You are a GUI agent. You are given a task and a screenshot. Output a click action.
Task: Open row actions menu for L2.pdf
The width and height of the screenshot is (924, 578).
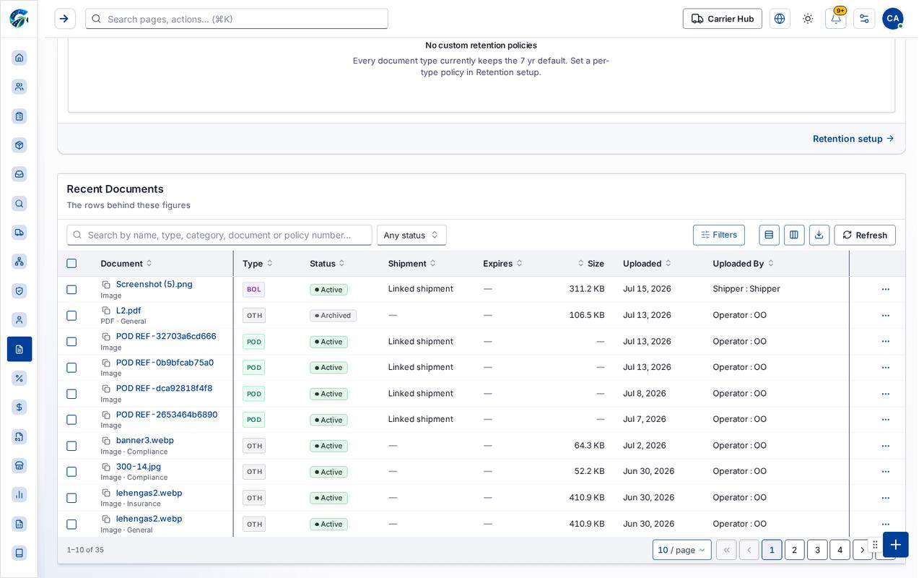coord(886,316)
